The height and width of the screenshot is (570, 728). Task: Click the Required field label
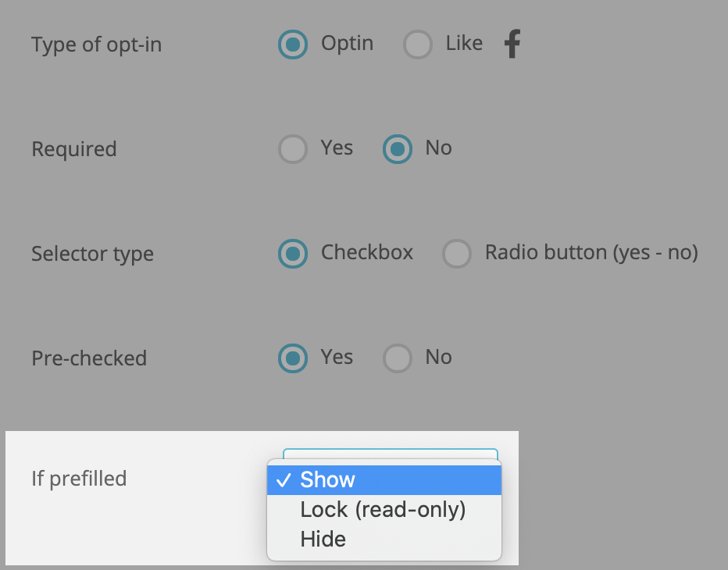tap(74, 149)
